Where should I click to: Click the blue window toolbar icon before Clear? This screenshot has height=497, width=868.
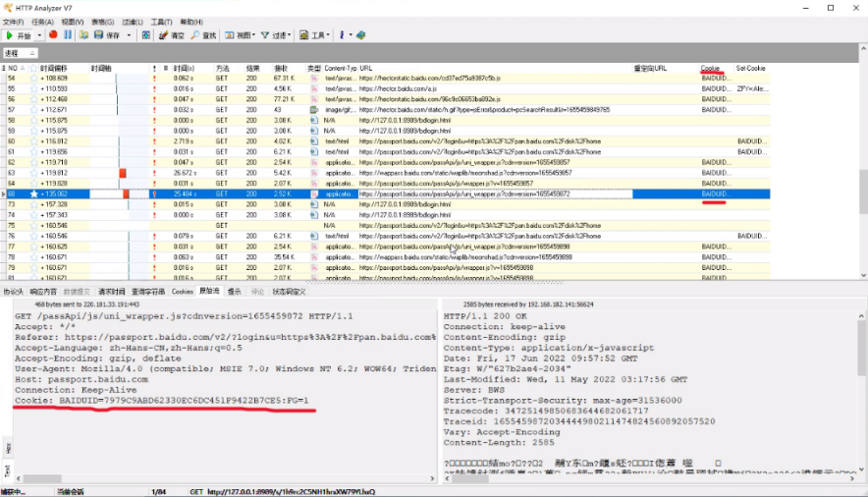pos(146,34)
